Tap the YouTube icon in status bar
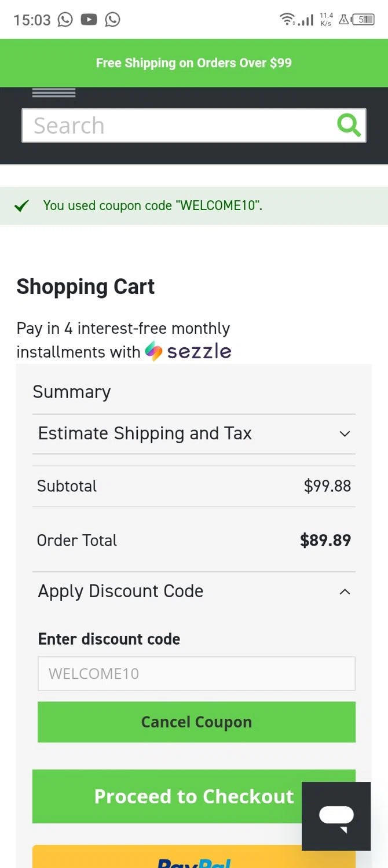Image resolution: width=388 pixels, height=868 pixels. (89, 20)
